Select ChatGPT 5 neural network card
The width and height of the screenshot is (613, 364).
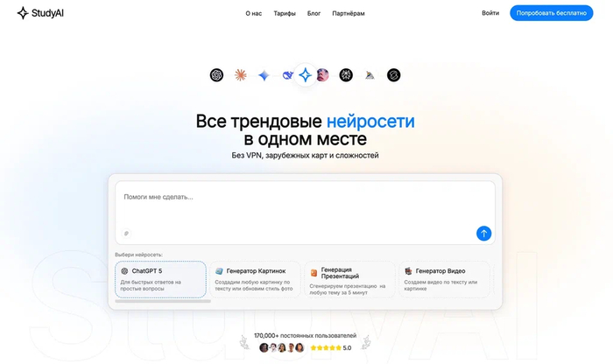tap(160, 279)
